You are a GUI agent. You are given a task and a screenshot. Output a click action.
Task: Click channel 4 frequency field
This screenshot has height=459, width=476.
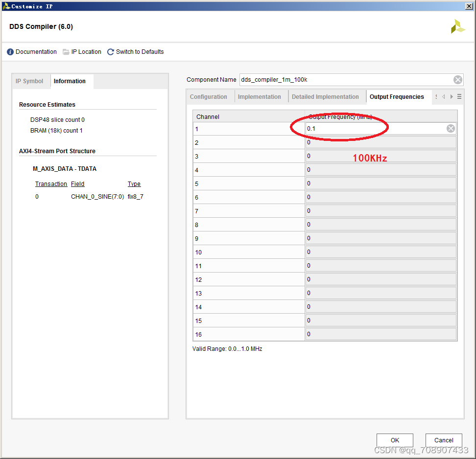point(381,170)
